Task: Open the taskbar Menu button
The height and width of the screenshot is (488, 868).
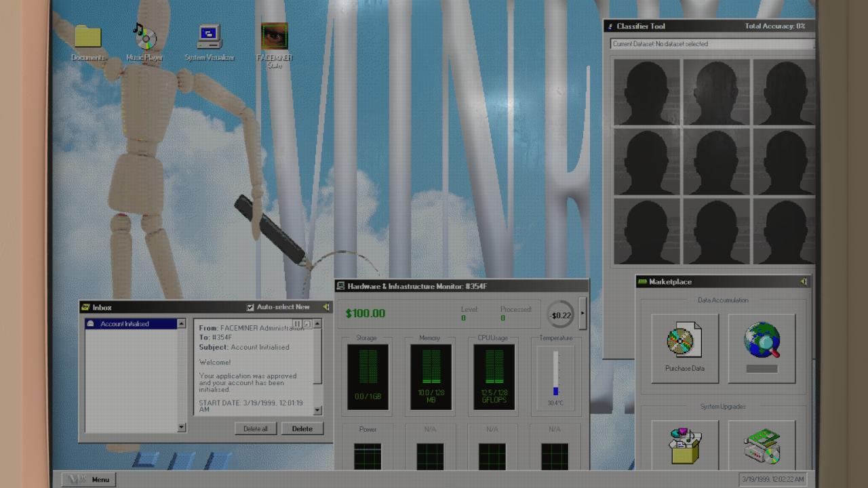Action: 90,480
